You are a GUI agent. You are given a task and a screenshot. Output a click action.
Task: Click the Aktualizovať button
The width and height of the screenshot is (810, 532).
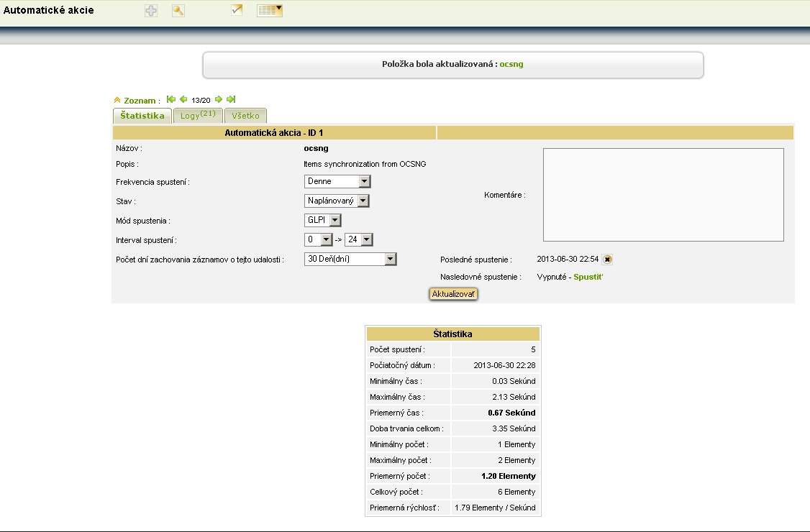tap(453, 294)
